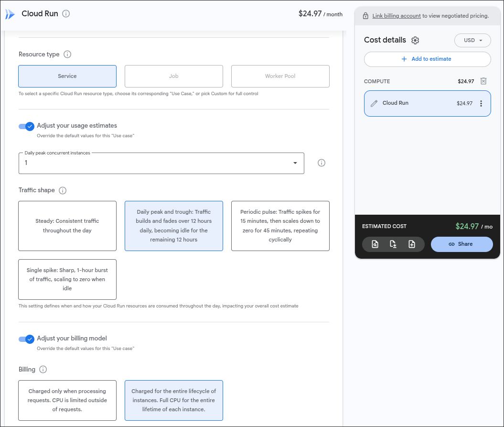The image size is (504, 427).
Task: Choose Periodic pulse traffic shape
Action: [x=280, y=226]
